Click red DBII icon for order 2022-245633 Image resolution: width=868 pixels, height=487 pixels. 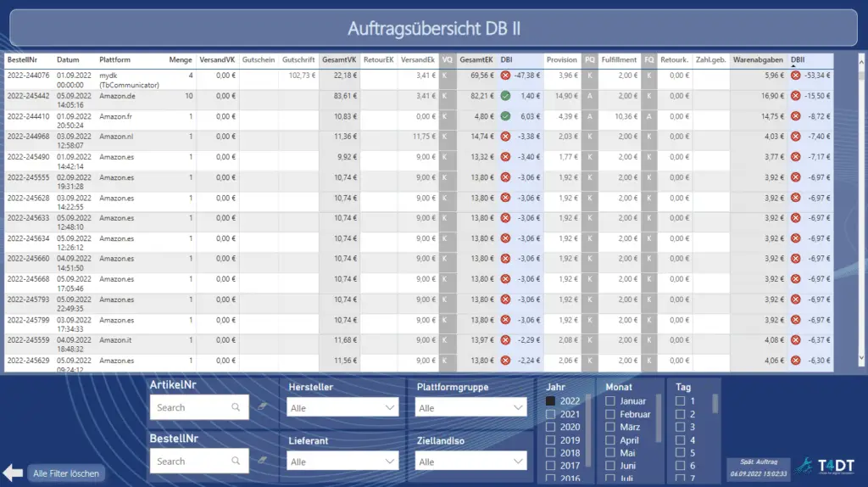795,218
